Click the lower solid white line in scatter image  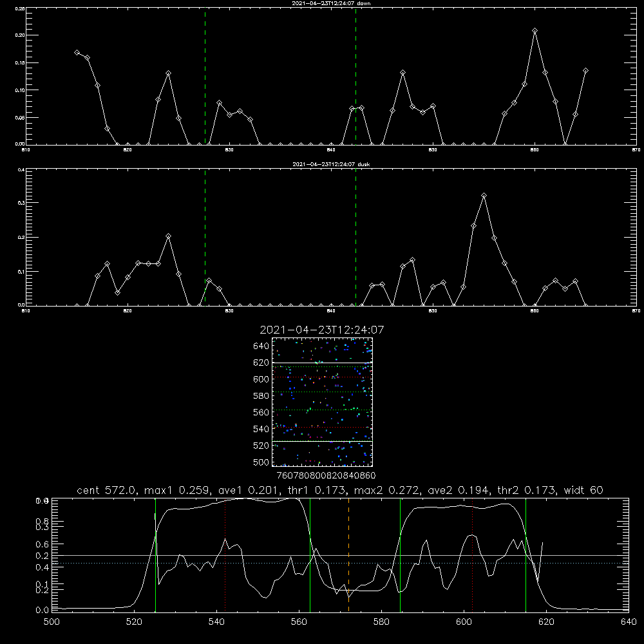tap(322, 441)
